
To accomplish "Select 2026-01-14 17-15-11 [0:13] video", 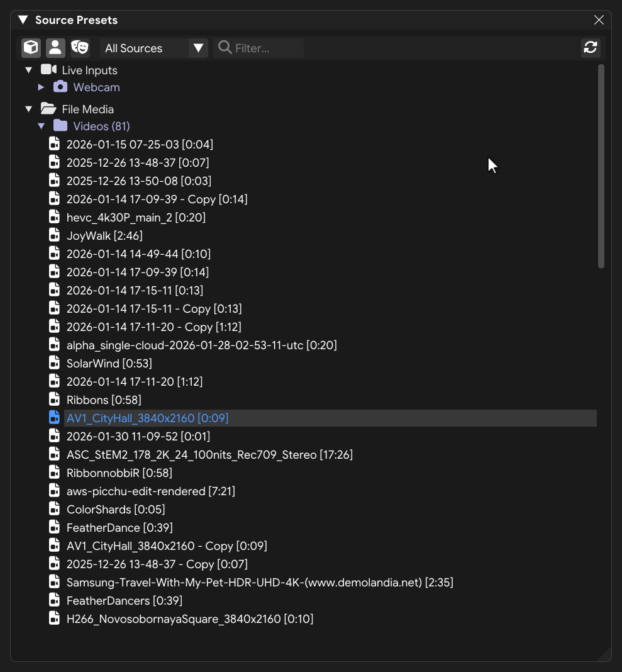I will click(x=135, y=291).
